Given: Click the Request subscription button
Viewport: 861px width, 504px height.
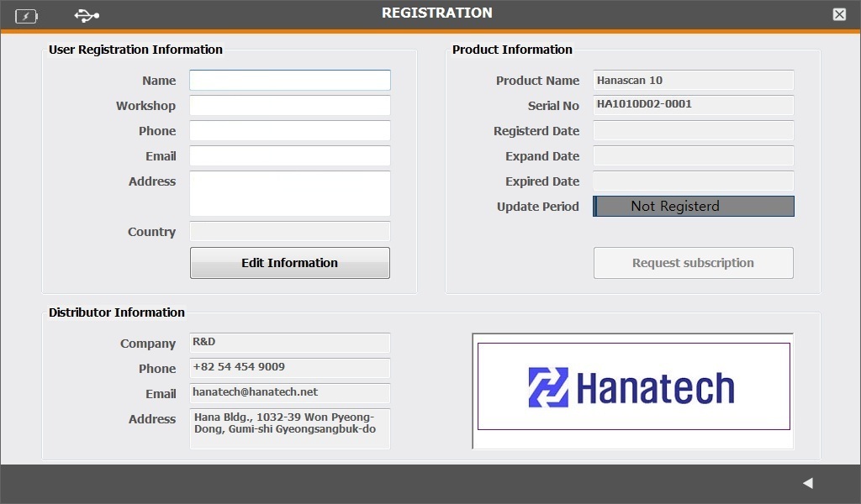Looking at the screenshot, I should [x=693, y=263].
